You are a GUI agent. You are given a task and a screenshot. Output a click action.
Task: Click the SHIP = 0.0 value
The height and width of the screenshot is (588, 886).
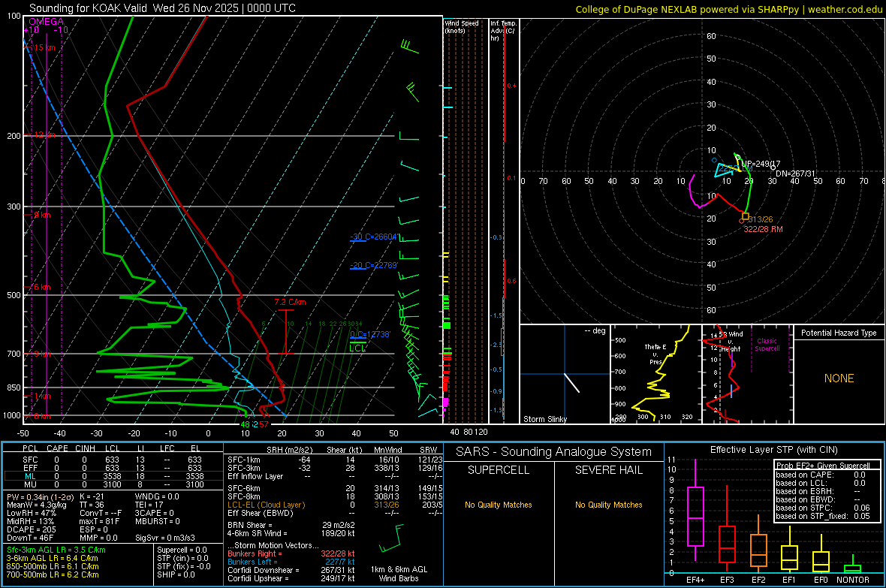[176, 574]
